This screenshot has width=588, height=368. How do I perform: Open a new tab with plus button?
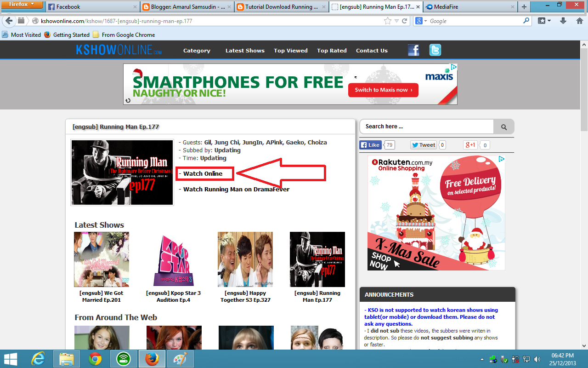tap(524, 7)
